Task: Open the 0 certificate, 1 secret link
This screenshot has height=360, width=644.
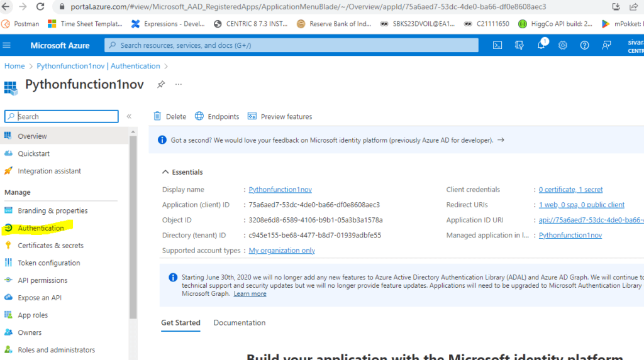Action: pos(570,190)
